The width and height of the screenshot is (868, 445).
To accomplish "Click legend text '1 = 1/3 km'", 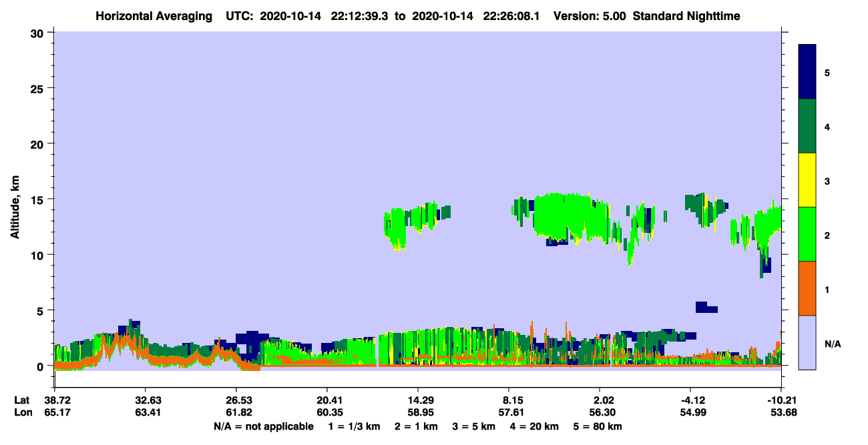I will pyautogui.click(x=354, y=426).
